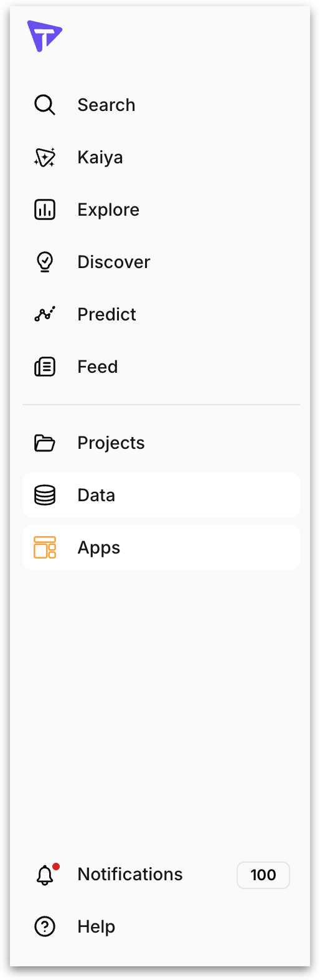
Task: Click the Search magnifying glass icon
Action: 44,105
